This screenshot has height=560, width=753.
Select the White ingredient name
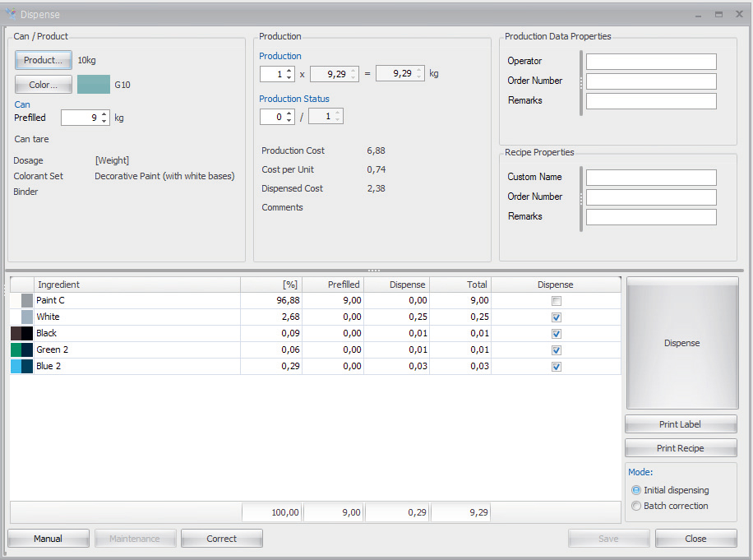pos(48,317)
